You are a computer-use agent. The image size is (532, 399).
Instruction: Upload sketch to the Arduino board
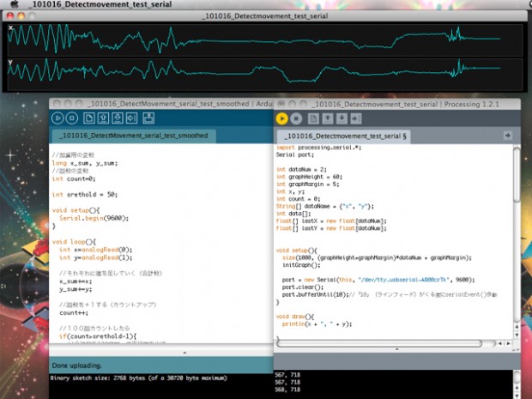132,118
